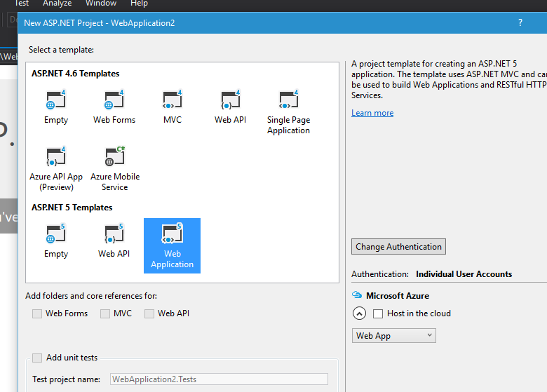Viewport: 547px width, 392px height.
Task: Follow the Learn more link
Action: (x=372, y=113)
